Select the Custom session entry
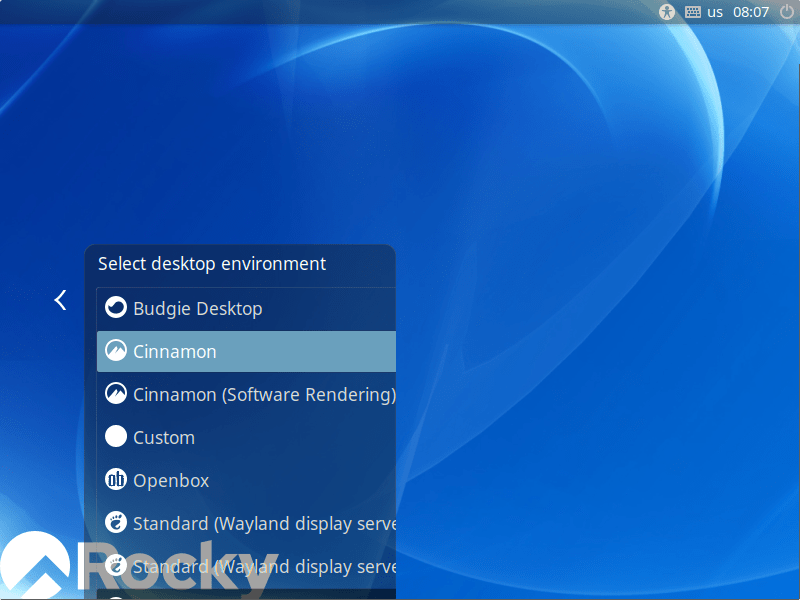The width and height of the screenshot is (800, 600). pyautogui.click(x=246, y=437)
